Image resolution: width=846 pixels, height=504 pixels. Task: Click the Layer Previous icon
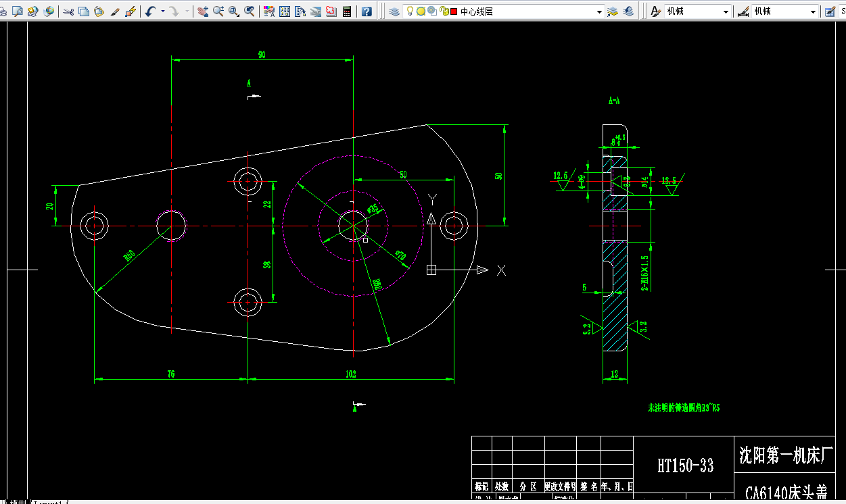(628, 11)
